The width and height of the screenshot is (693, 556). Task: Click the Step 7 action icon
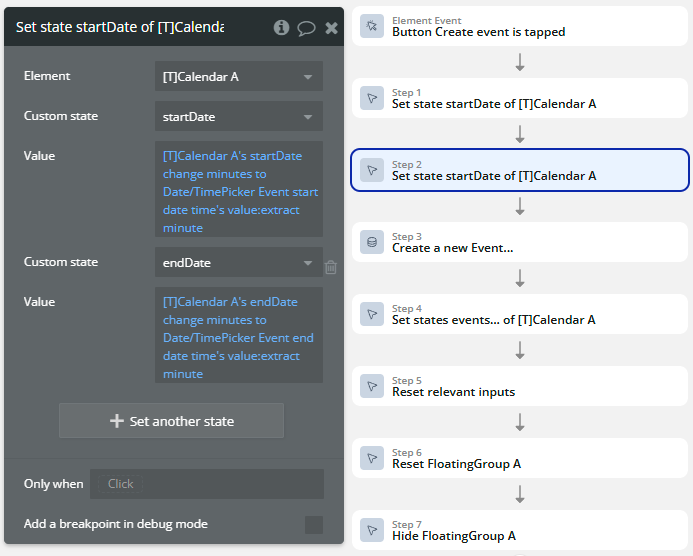point(372,530)
